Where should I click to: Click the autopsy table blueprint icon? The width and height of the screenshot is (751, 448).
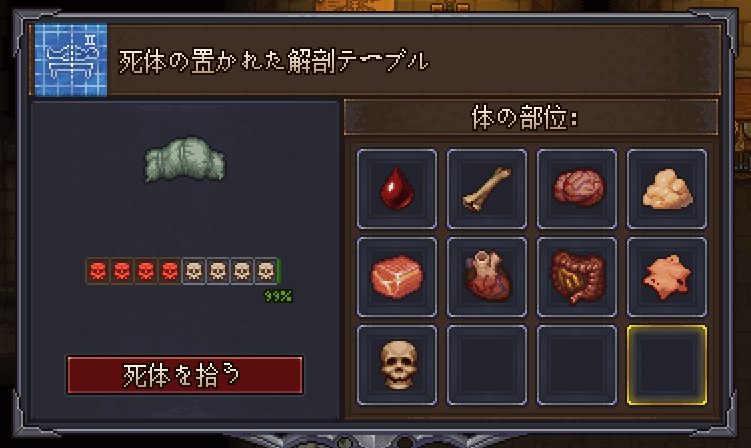(71, 60)
